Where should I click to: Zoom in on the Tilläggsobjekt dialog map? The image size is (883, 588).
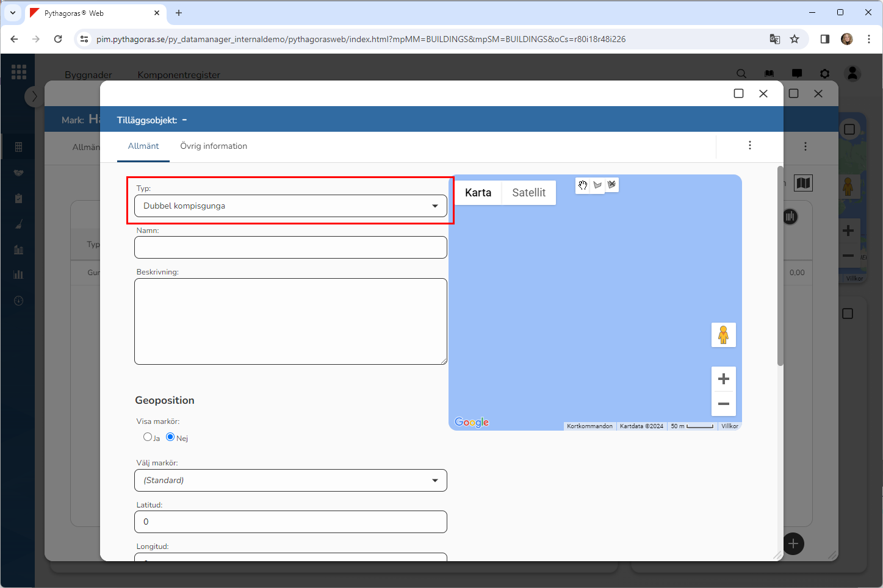point(723,379)
